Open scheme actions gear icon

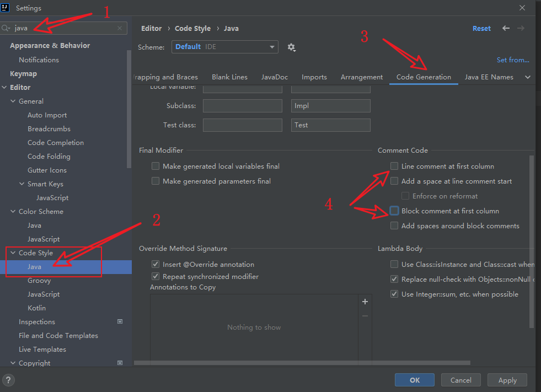pos(292,47)
